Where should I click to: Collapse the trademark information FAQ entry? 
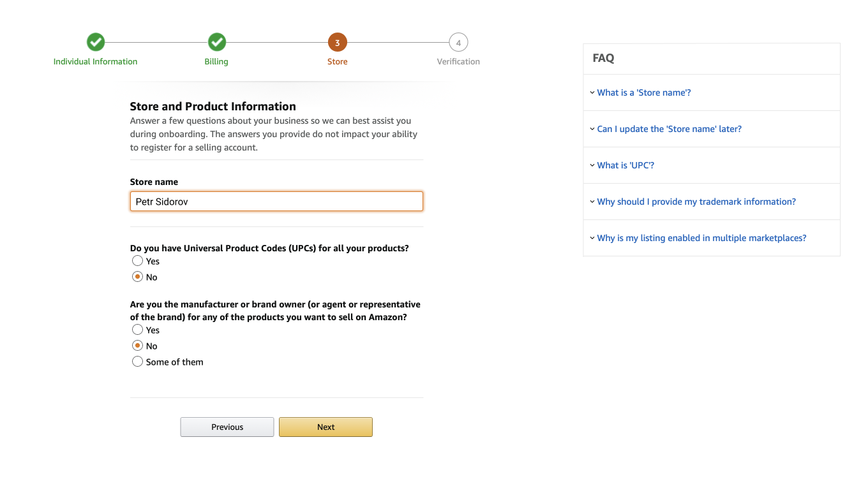point(696,202)
